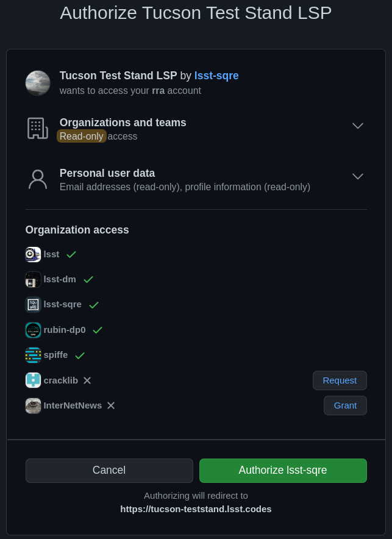Click the Authorize lsst-sqre button

283,470
